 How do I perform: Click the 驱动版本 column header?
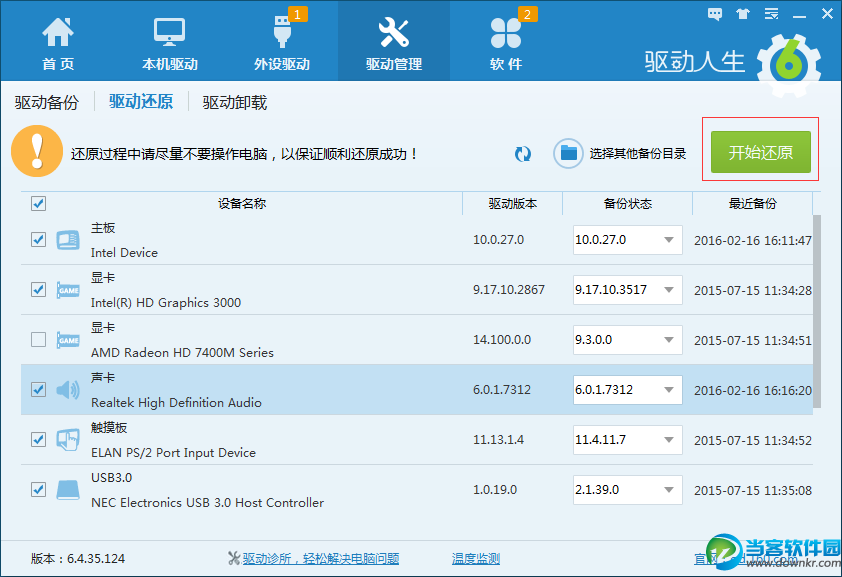point(512,203)
